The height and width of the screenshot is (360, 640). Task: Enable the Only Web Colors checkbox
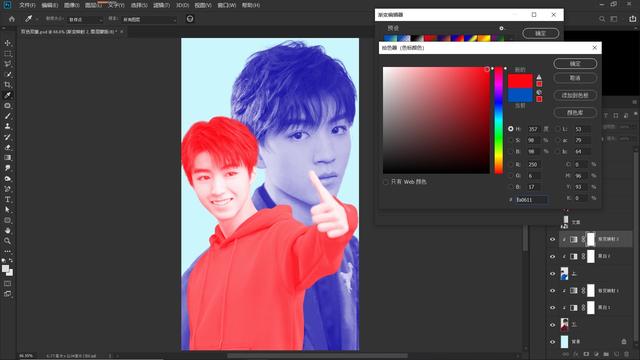coord(386,182)
